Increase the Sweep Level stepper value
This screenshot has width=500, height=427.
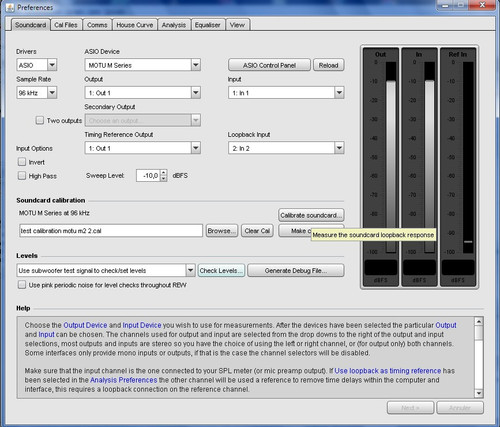[x=163, y=173]
